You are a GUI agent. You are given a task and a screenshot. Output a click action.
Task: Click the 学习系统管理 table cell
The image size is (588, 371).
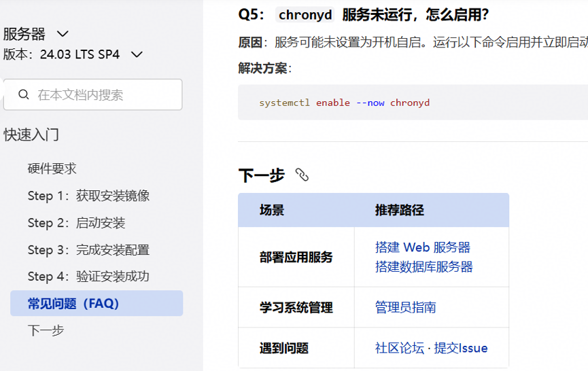coord(296,307)
